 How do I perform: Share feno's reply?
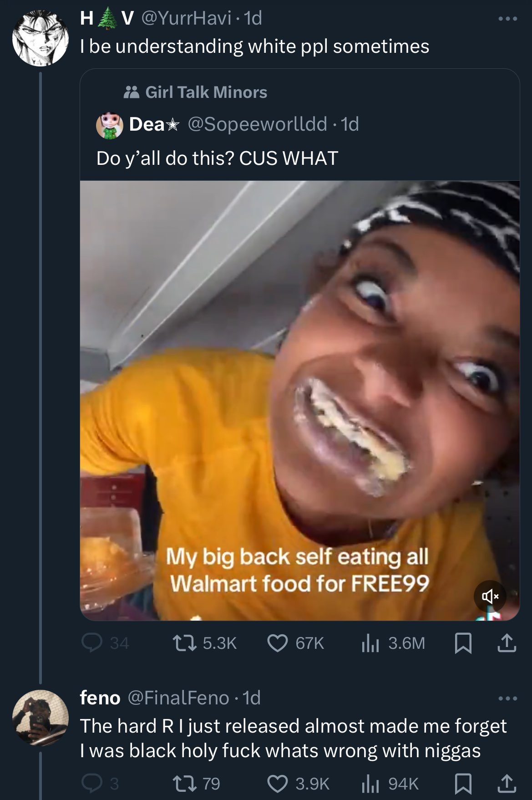pos(507,783)
